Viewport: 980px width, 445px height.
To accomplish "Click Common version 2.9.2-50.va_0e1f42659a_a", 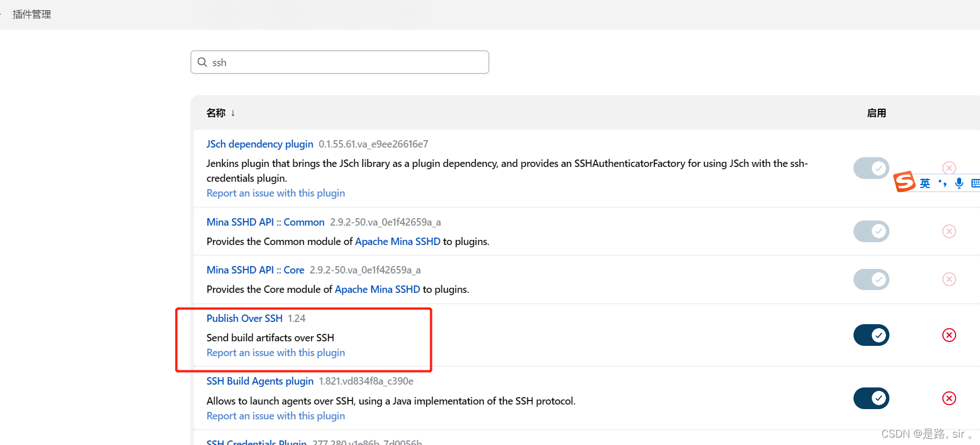I will click(386, 222).
